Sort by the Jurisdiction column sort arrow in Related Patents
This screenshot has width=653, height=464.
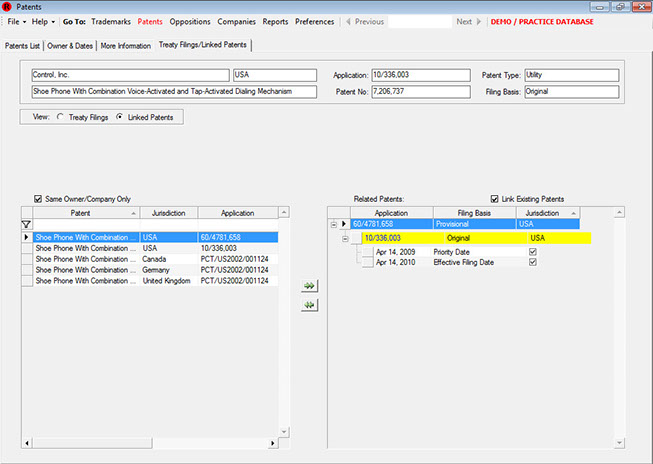pyautogui.click(x=574, y=213)
